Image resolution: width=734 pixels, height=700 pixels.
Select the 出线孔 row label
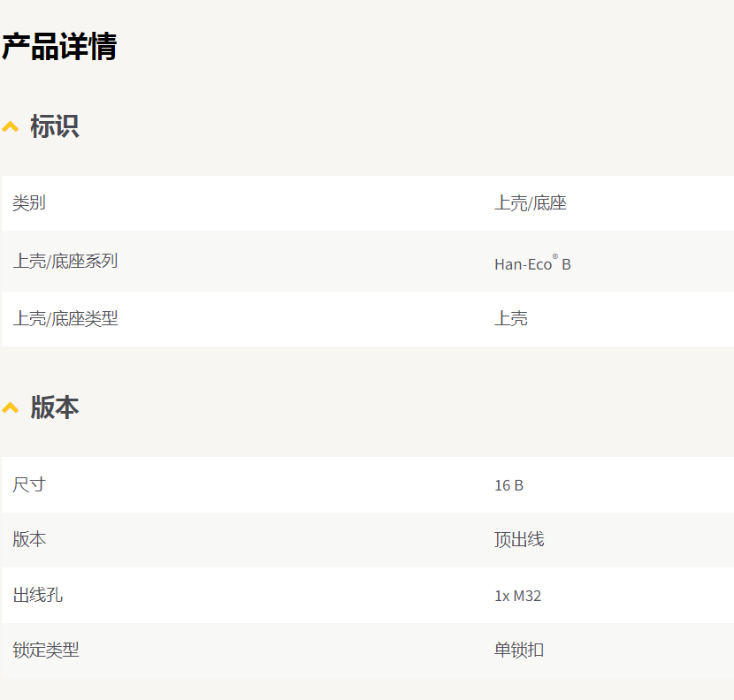[x=37, y=595]
